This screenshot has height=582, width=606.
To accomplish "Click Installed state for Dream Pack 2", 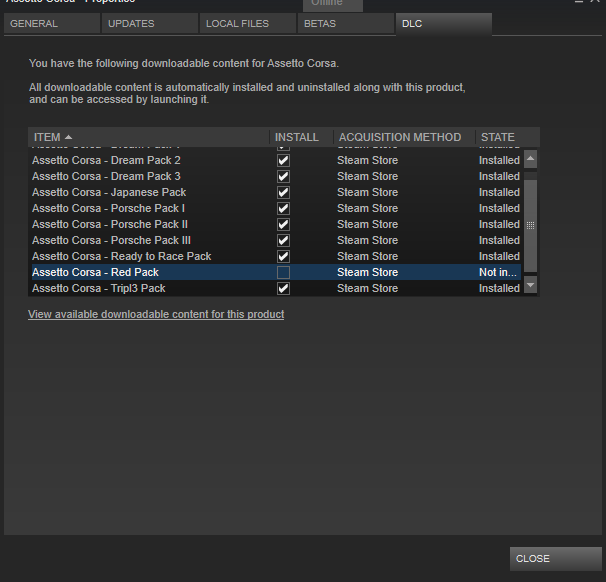I will (499, 160).
